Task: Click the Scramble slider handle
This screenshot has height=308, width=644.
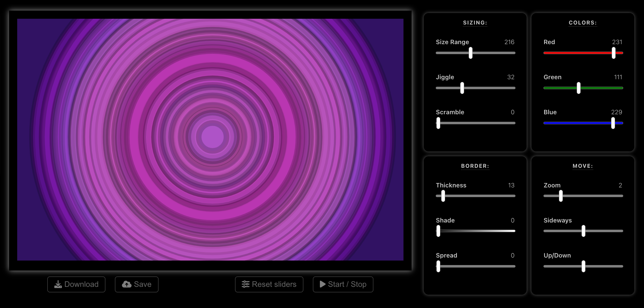Action: [438, 123]
